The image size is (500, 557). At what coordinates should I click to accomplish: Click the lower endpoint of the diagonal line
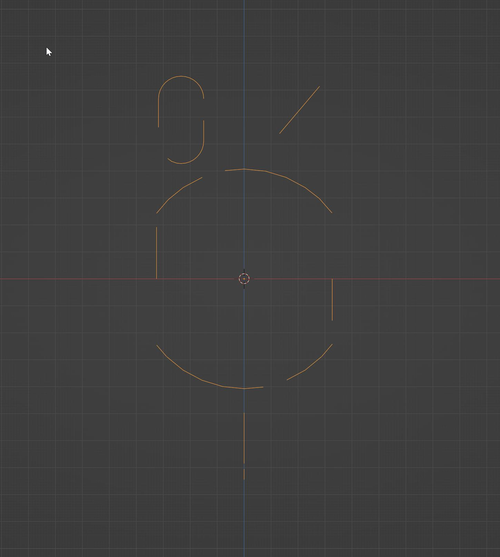click(279, 134)
